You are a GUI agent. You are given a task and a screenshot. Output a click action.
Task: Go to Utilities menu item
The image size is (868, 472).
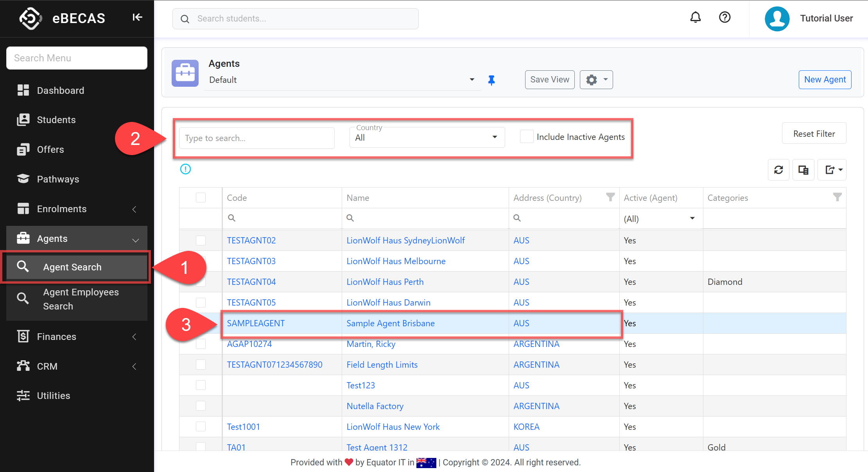[54, 395]
